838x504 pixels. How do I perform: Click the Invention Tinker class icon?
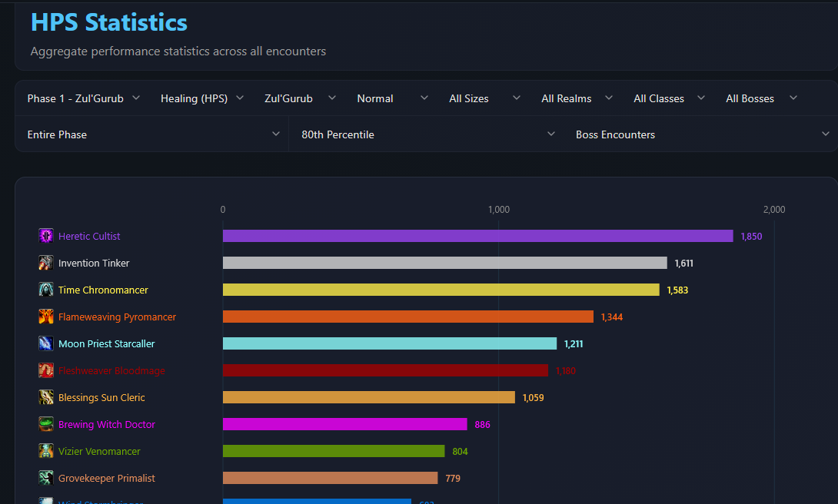pos(46,263)
